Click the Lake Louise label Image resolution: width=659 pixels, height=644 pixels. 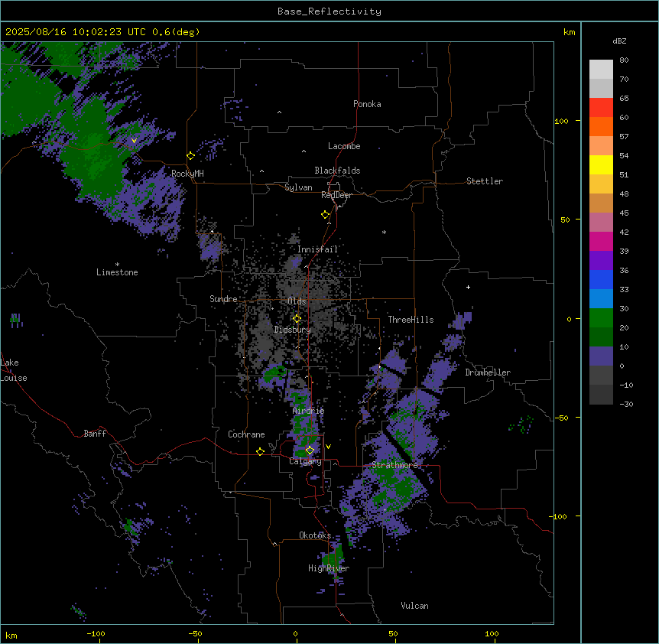[x=14, y=370]
